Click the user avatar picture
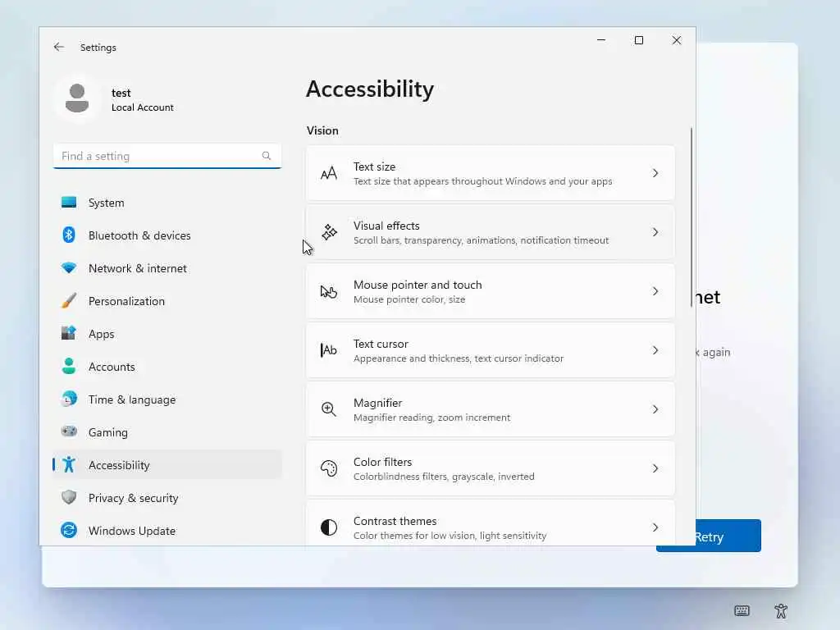Image resolution: width=840 pixels, height=630 pixels. click(77, 99)
